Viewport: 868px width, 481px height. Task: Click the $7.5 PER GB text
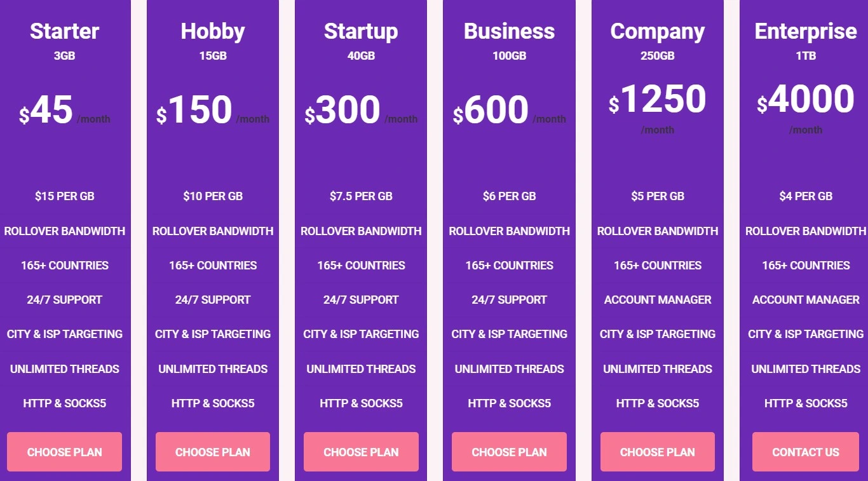(x=361, y=196)
